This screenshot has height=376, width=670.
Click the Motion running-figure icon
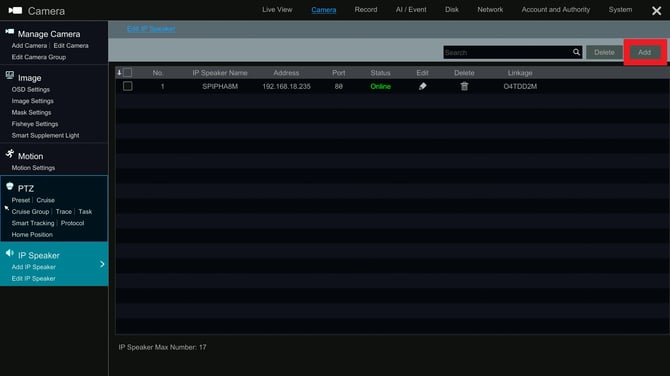(x=10, y=154)
